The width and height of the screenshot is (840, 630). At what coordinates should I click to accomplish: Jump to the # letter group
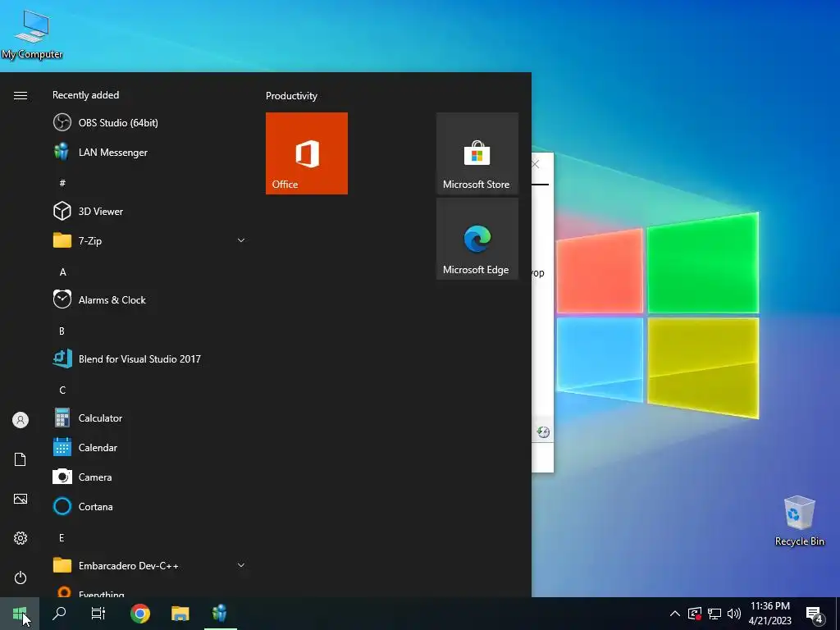click(x=62, y=183)
